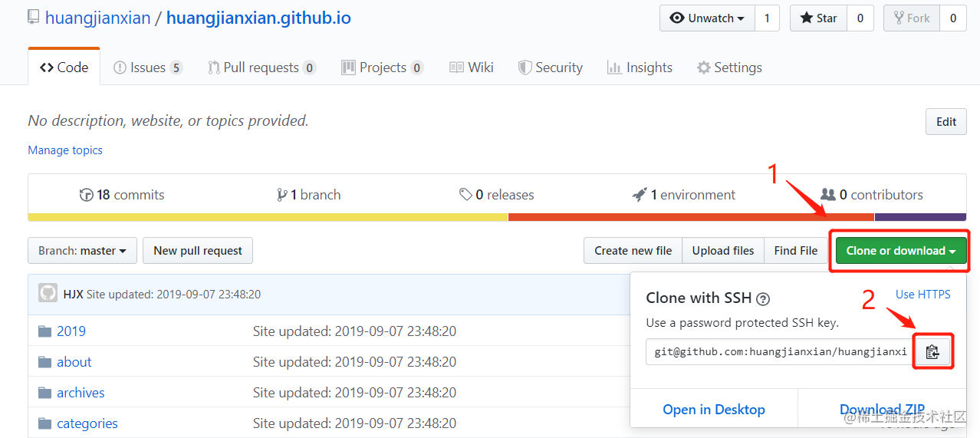Click the categories folder icon

44,423
